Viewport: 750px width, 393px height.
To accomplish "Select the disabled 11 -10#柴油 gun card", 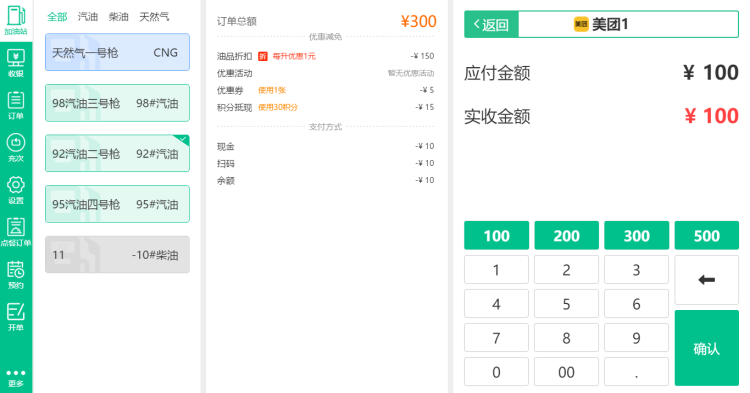I will click(x=117, y=254).
